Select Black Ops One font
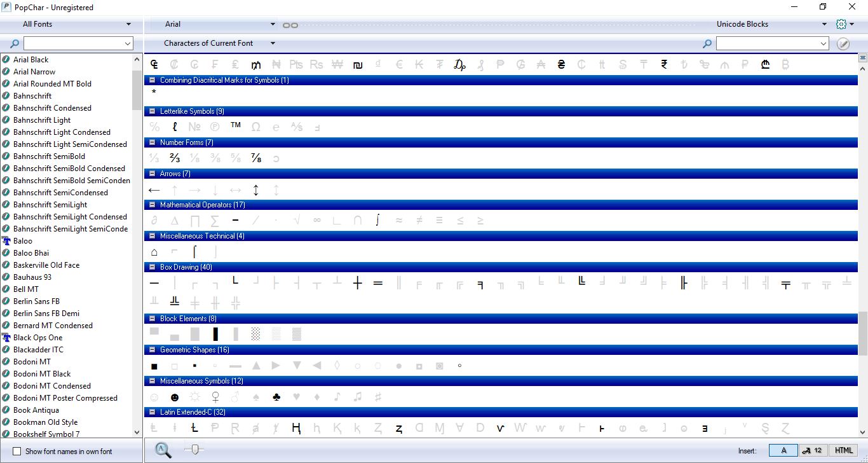 (x=37, y=337)
